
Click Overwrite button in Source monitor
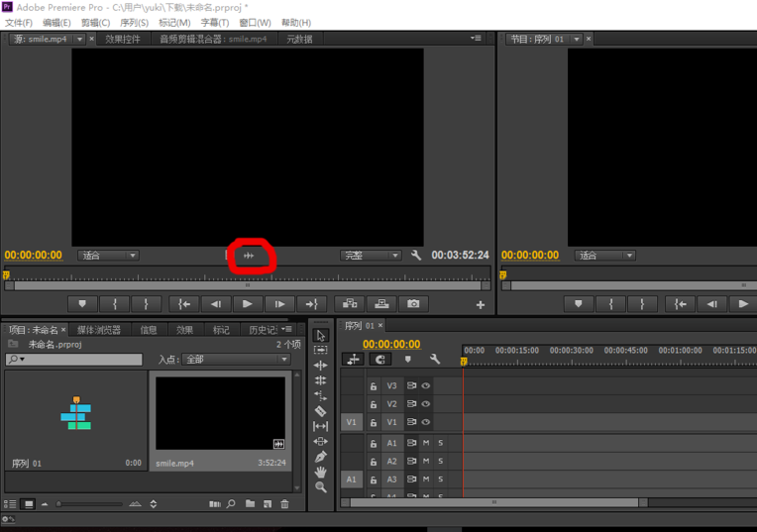381,304
